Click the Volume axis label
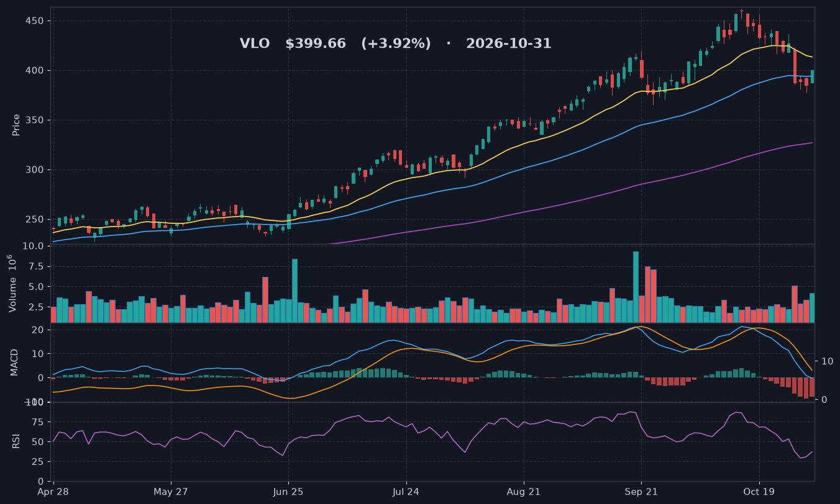The height and width of the screenshot is (504, 840). (11, 284)
